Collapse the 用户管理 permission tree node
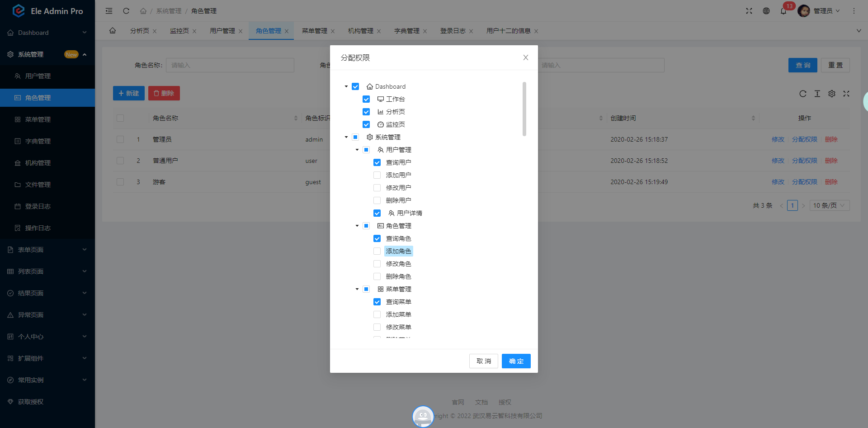Image resolution: width=868 pixels, height=428 pixels. click(x=357, y=149)
